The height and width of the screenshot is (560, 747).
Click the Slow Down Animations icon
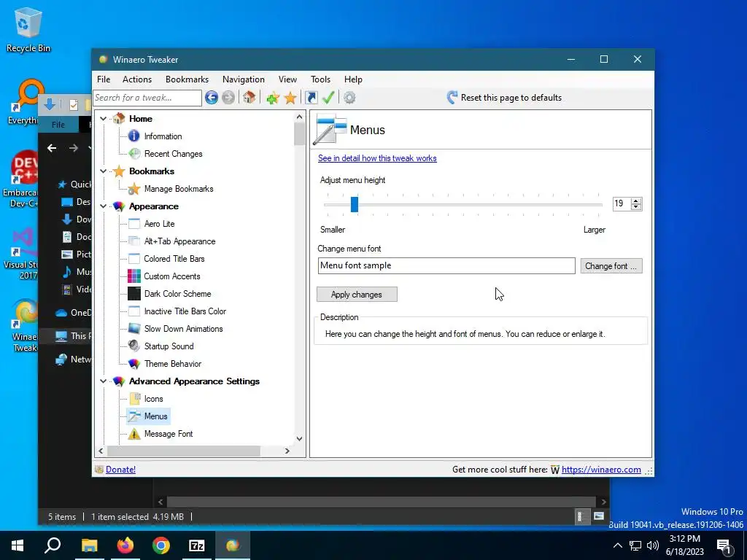(134, 329)
